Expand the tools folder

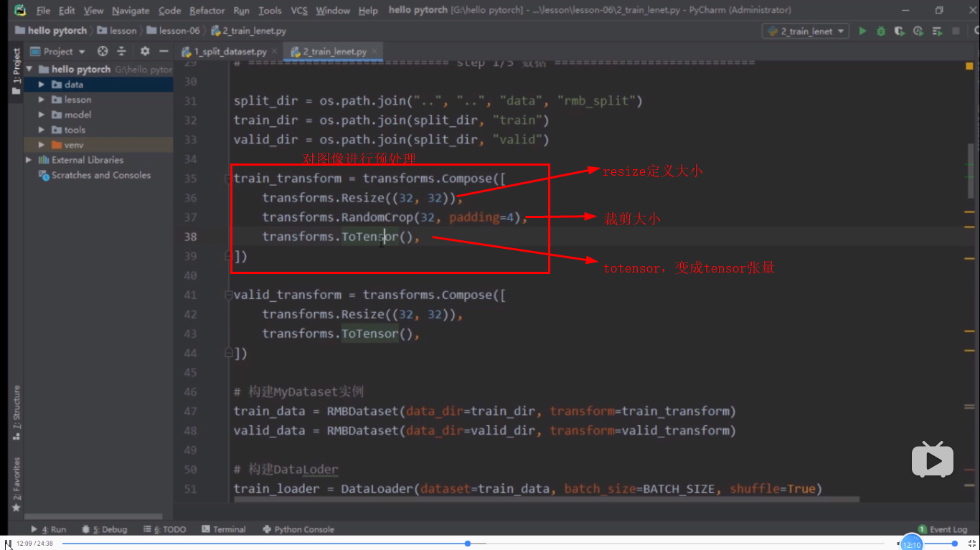pos(42,130)
